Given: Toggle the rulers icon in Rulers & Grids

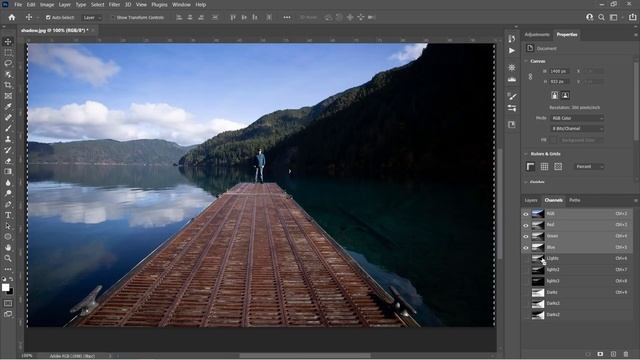Looking at the screenshot, I should coord(530,167).
